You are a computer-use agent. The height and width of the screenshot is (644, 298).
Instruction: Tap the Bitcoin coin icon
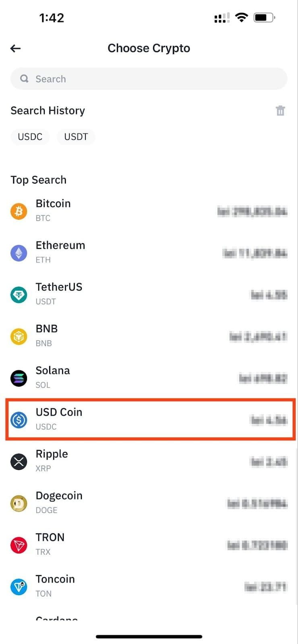[19, 211]
